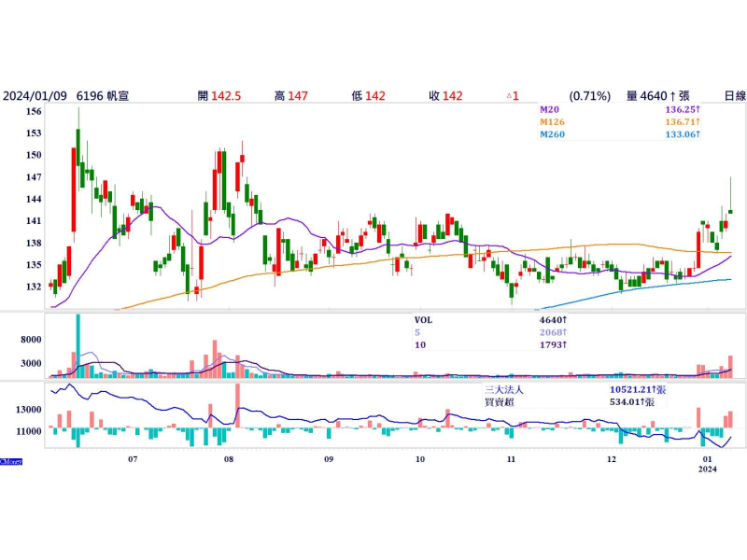This screenshot has width=747, height=560.
Task: Click the (0.71%) percent change text
Action: tap(589, 96)
